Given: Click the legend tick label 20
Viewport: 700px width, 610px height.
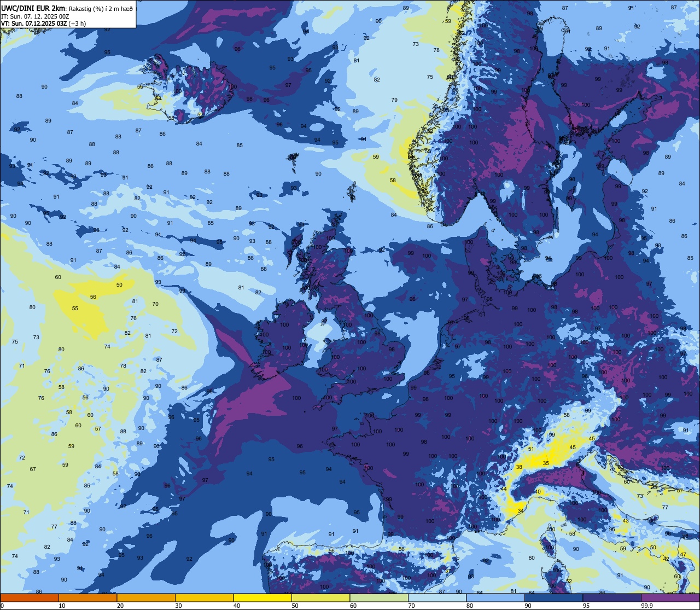Looking at the screenshot, I should (120, 606).
